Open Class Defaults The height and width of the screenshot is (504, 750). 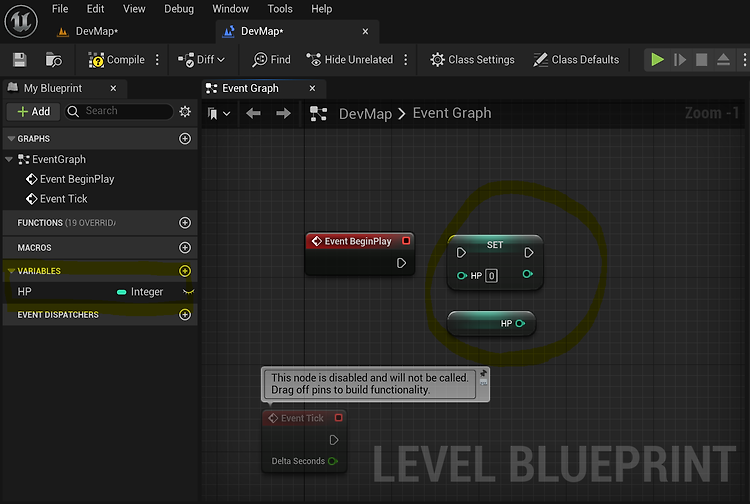pos(576,60)
